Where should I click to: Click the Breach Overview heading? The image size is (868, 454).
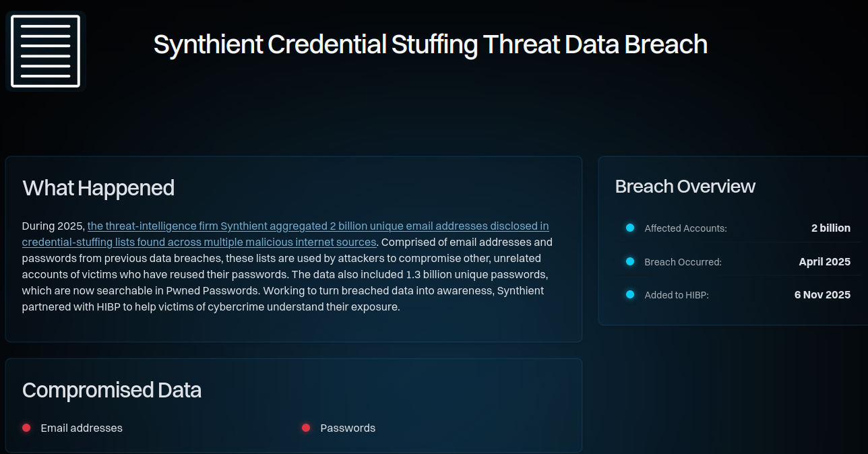coord(685,187)
